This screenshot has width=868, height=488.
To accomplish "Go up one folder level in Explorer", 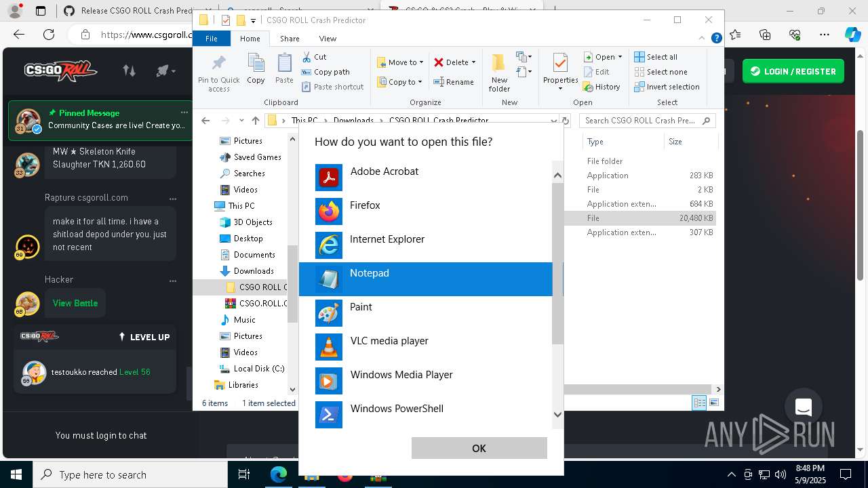I will click(255, 121).
